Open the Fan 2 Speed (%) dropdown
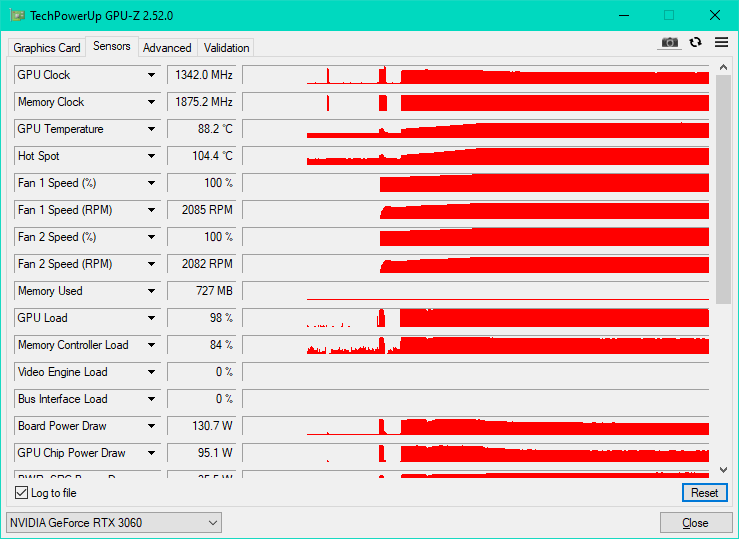Screen dimensions: 739x539 point(151,237)
